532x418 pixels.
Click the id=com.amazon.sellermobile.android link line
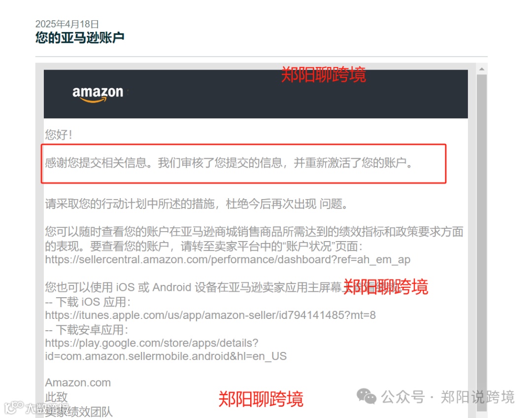[x=166, y=356]
